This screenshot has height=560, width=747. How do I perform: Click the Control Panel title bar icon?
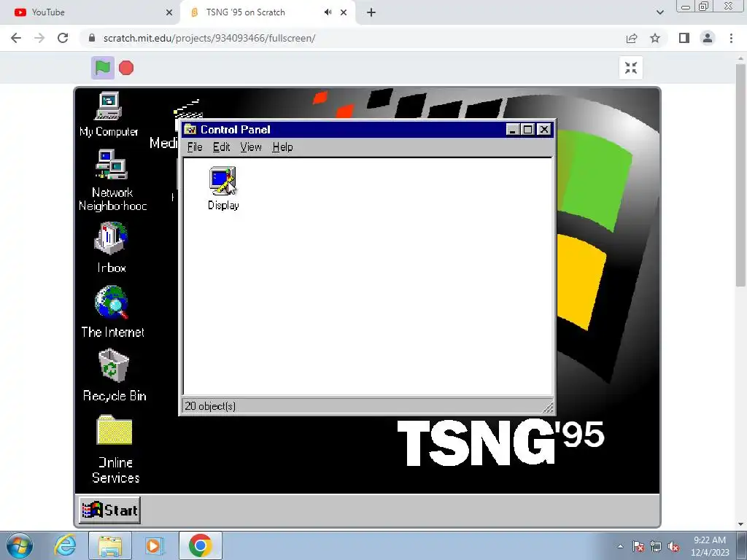tap(190, 129)
